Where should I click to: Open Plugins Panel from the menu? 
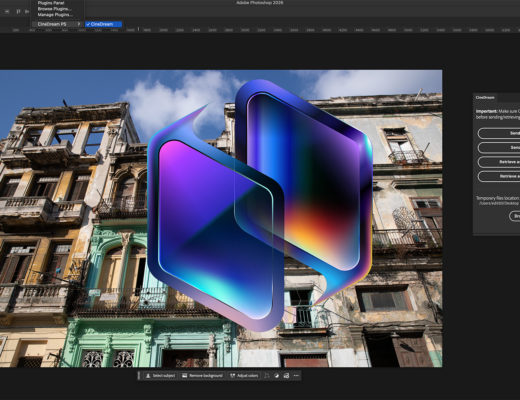[51, 3]
